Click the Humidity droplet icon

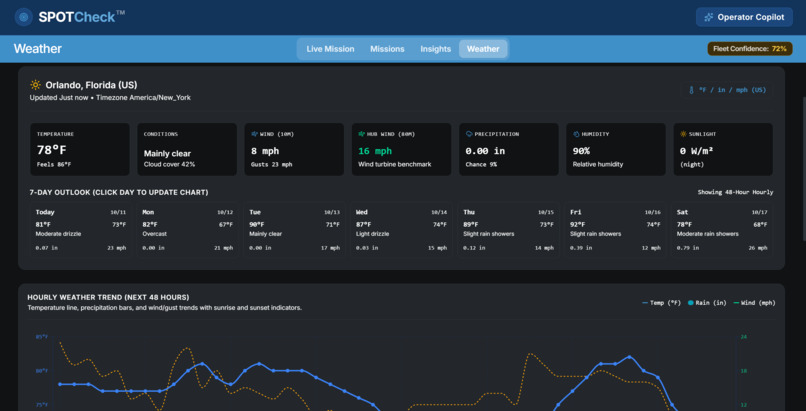[x=576, y=134]
